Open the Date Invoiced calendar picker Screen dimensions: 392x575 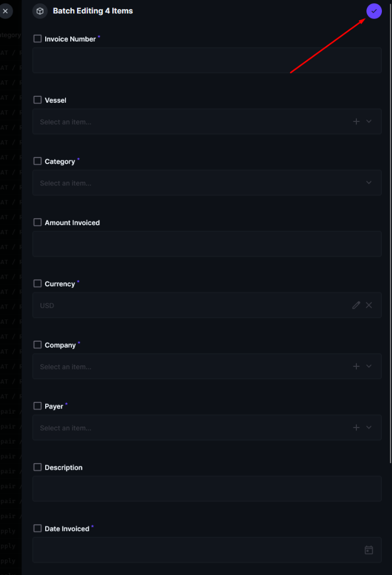pos(369,550)
